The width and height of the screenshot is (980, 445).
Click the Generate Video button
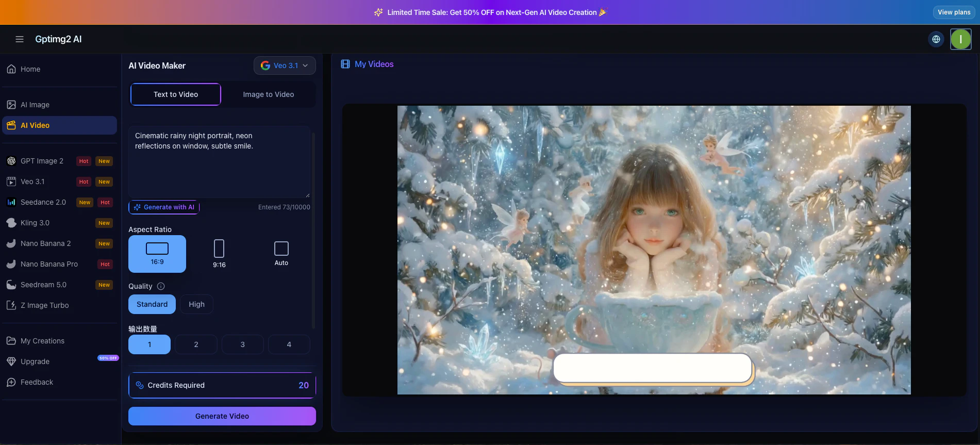coord(222,416)
